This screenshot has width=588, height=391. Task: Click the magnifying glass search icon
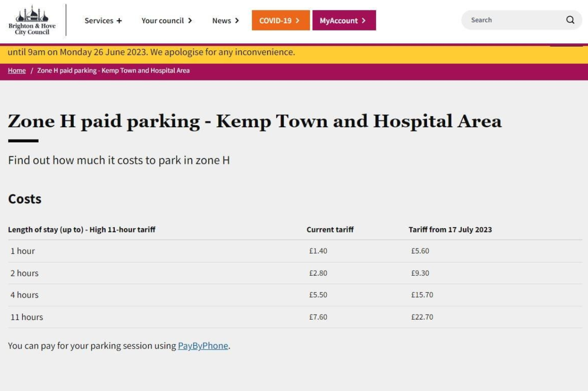point(570,20)
